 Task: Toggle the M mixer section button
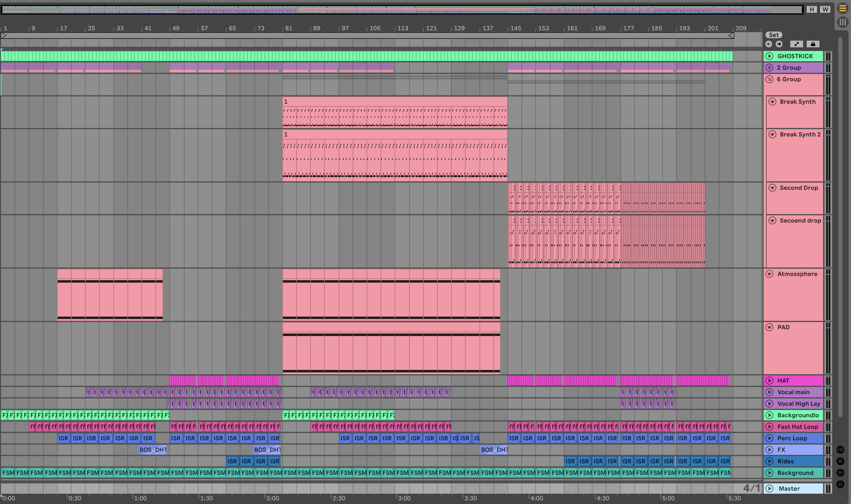coord(840,473)
